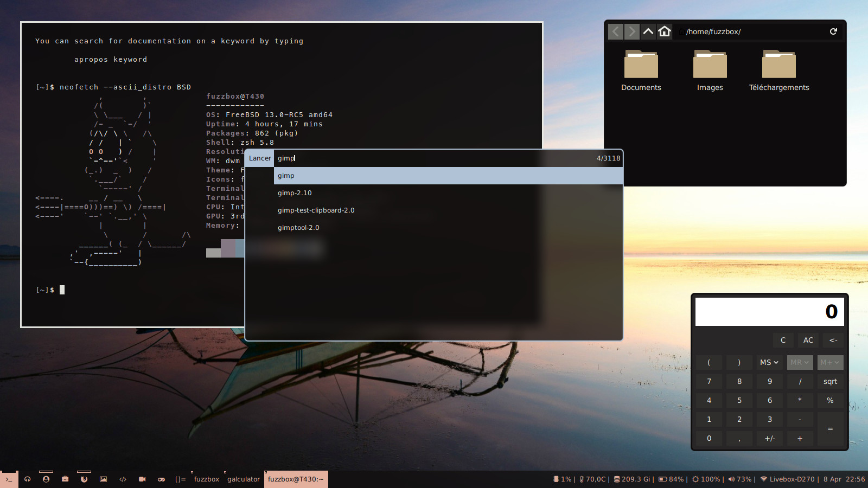Click the headphones workspace tag
Screen dimensions: 868x488
28,479
